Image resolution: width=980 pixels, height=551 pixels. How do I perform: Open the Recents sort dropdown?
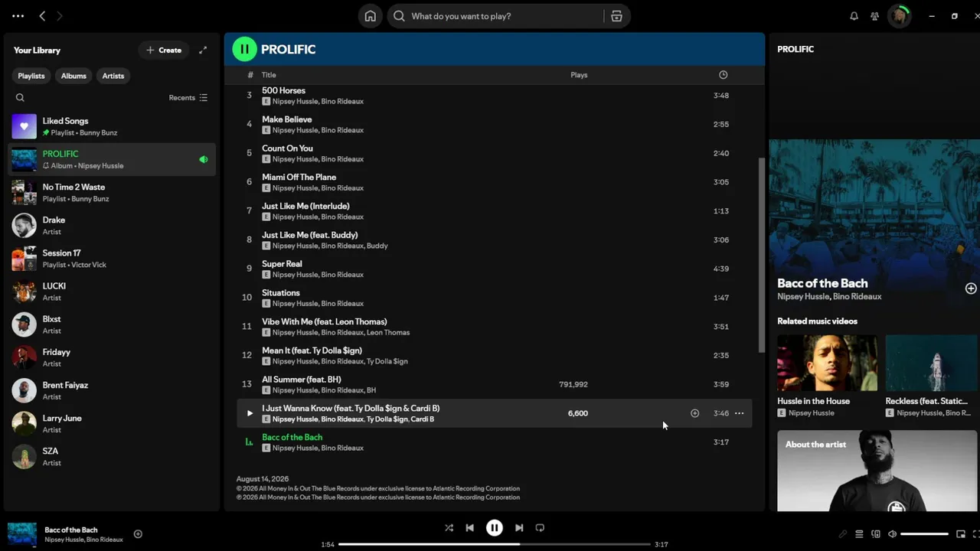pyautogui.click(x=188, y=98)
